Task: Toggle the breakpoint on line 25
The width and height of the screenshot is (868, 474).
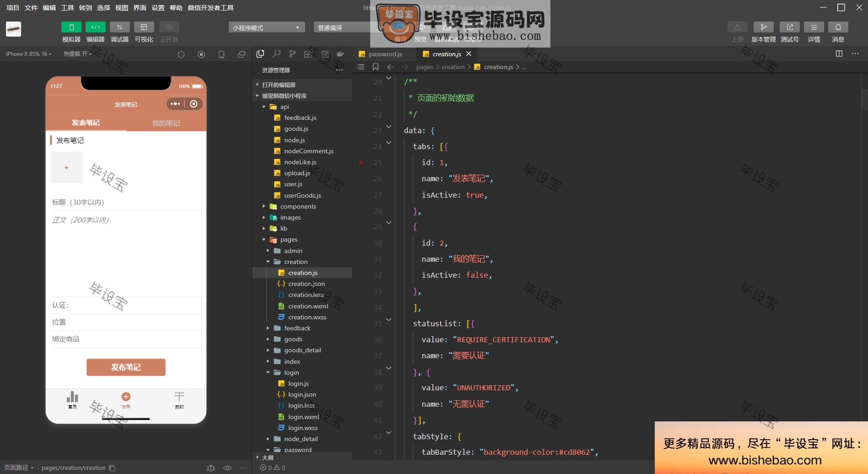Action: point(361,162)
